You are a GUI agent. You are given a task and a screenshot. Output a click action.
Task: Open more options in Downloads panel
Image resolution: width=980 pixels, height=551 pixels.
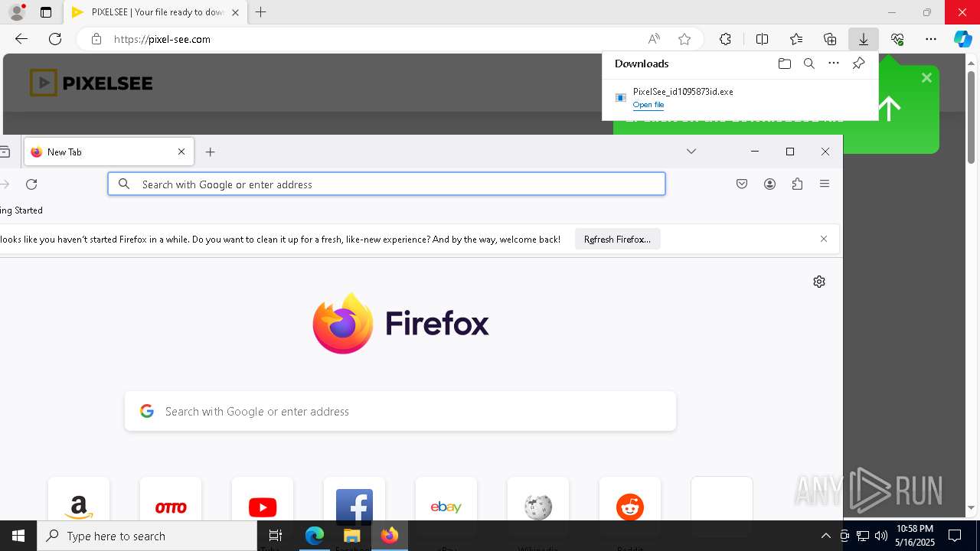pyautogui.click(x=834, y=64)
